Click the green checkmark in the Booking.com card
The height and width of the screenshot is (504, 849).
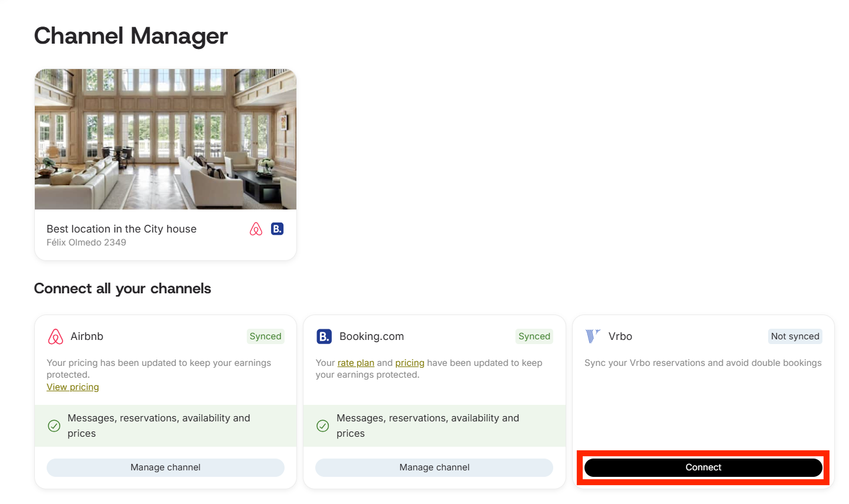323,426
